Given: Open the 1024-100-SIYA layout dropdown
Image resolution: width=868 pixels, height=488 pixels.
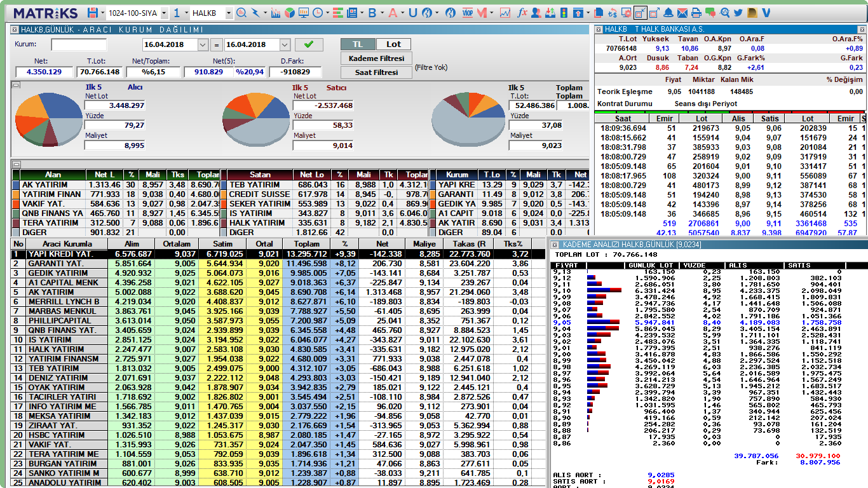Looking at the screenshot, I should tap(165, 13).
